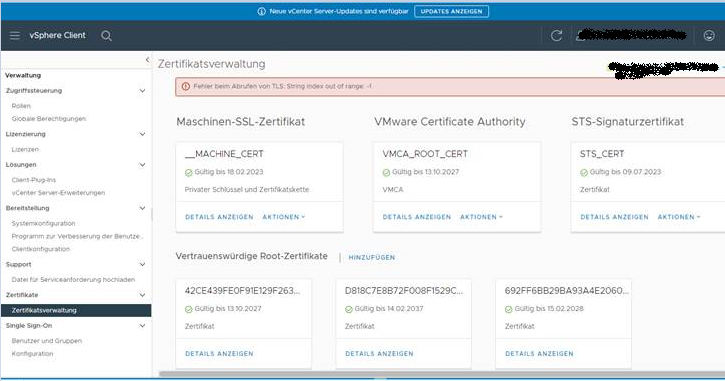Click 'Gültig bis 14.02.2037' text
Screen dimensions: 725x381
388,309
